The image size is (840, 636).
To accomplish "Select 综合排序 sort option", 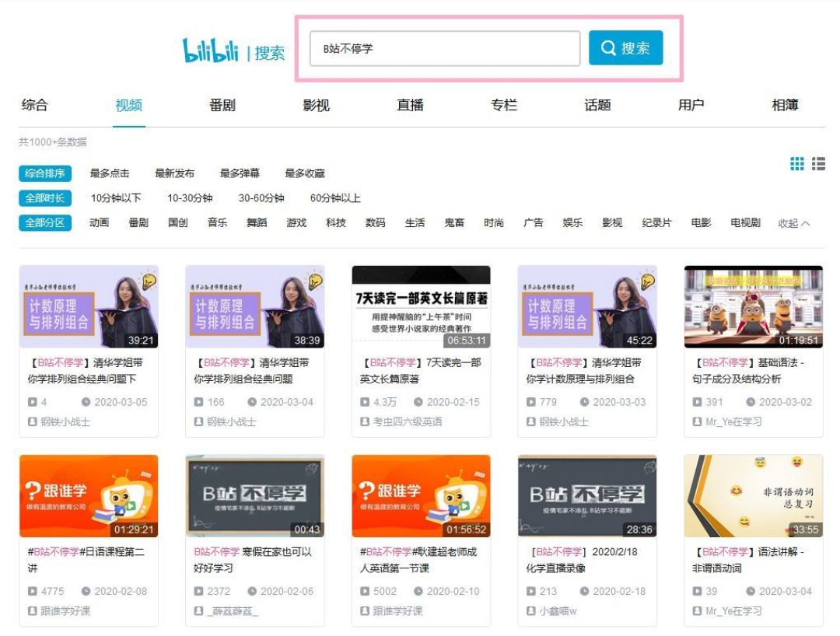I will (45, 173).
